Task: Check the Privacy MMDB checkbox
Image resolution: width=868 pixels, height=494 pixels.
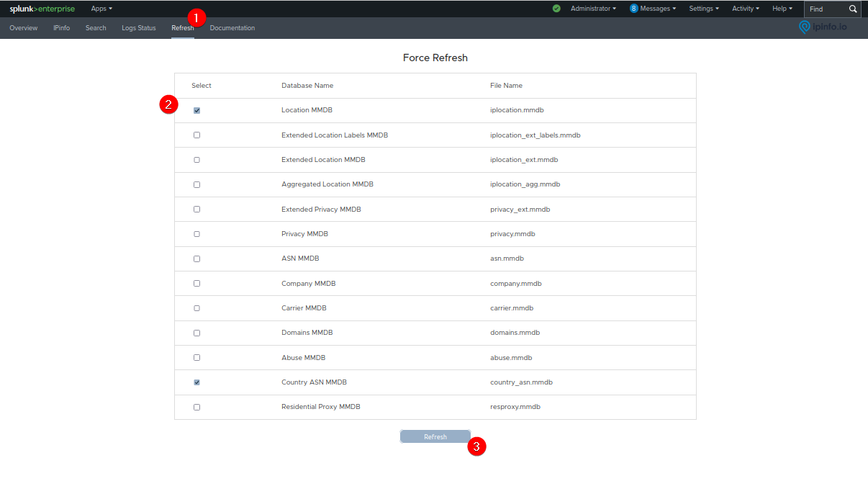Action: coord(196,233)
